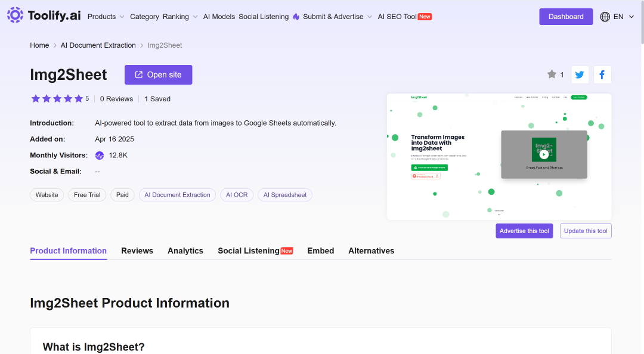Screen dimensions: 644x354
Task: Click the 1 Saved text
Action: pos(157,99)
